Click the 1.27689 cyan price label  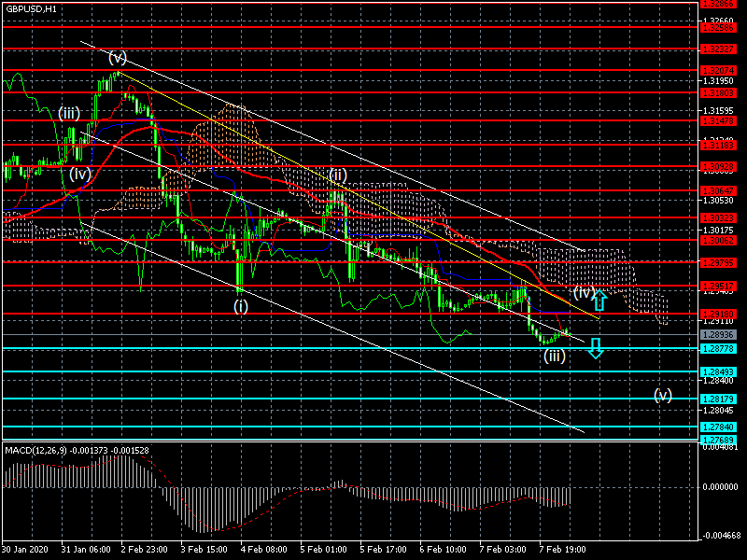(718, 440)
